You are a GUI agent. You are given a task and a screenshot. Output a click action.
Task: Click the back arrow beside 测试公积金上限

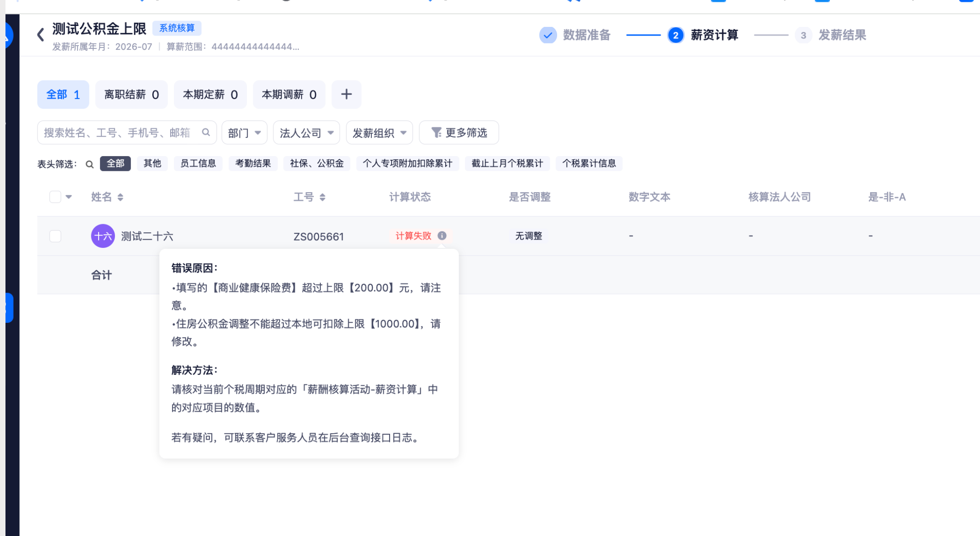(x=41, y=35)
